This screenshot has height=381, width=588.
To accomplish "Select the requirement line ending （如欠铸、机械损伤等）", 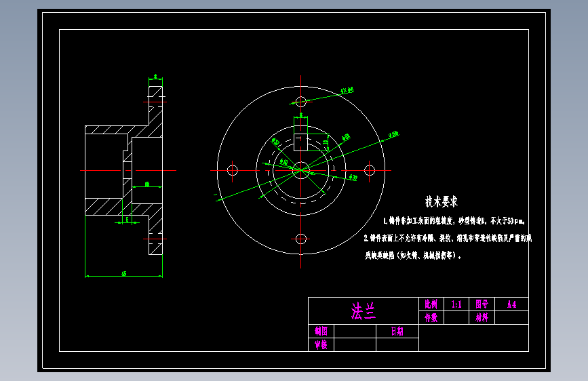I will [413, 256].
